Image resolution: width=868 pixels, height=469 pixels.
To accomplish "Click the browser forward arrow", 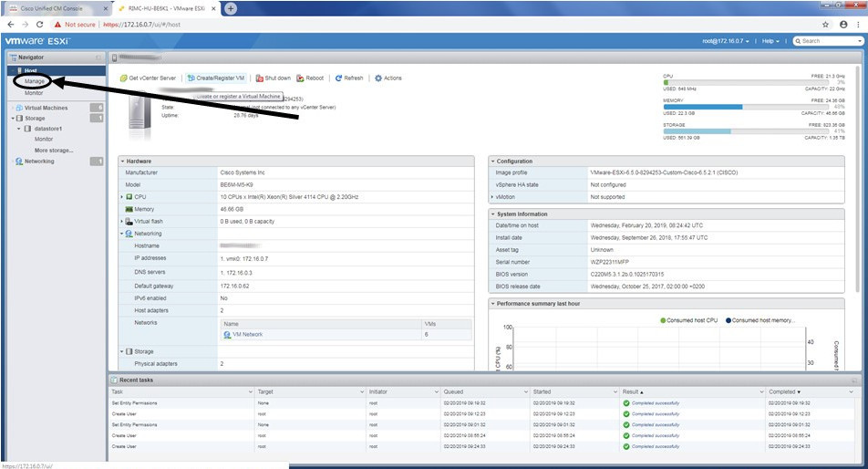I will tap(25, 25).
